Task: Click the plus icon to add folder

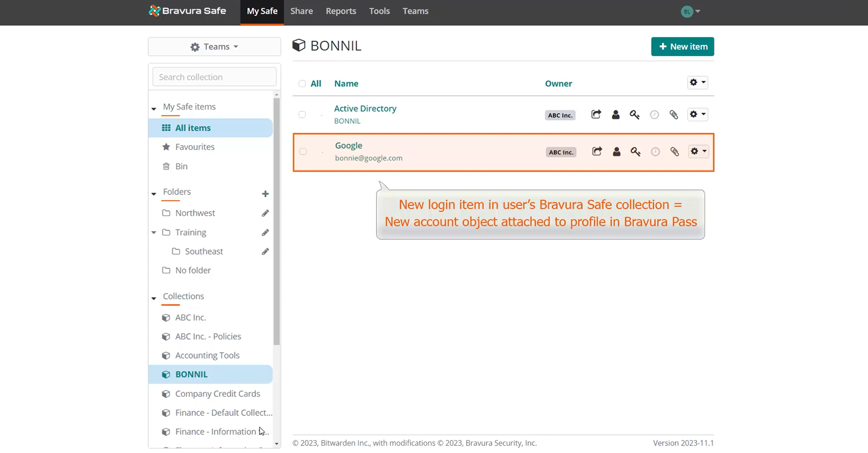Action: 265,194
